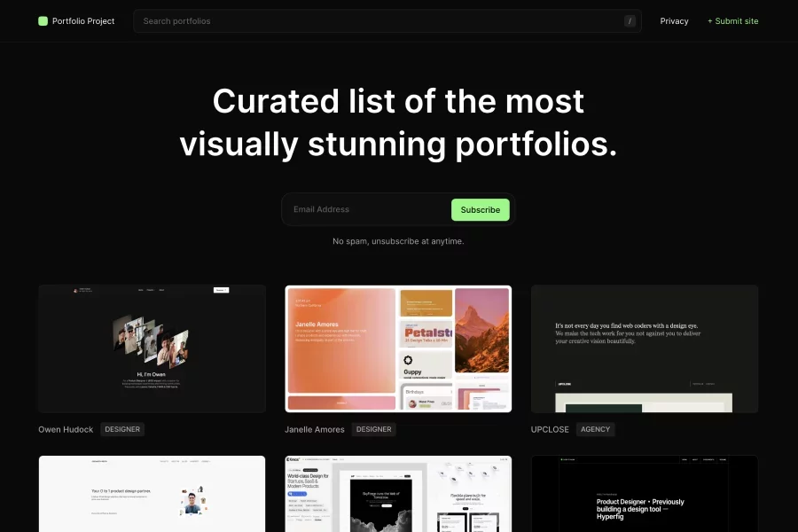This screenshot has width=798, height=532.
Task: Open the Privacy page
Action: pyautogui.click(x=674, y=21)
